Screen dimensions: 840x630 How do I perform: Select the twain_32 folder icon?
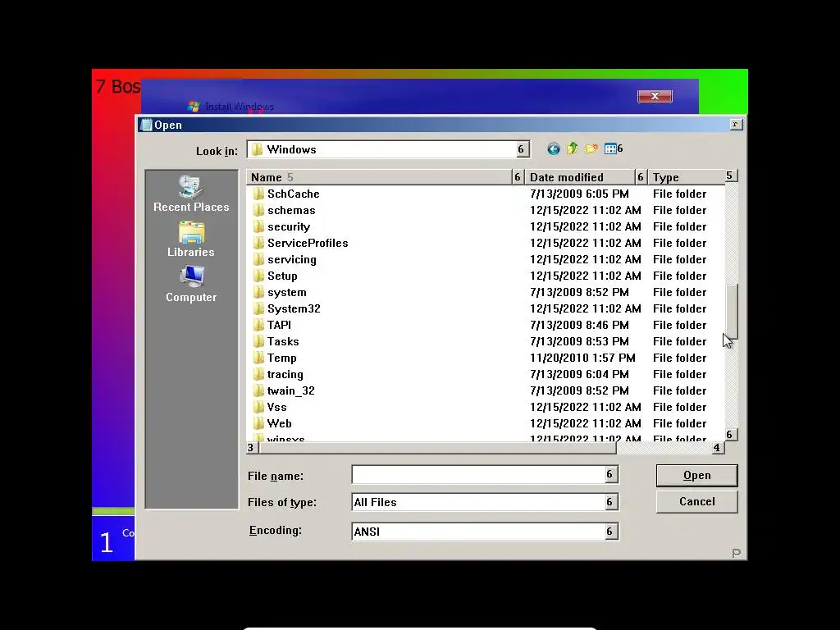click(x=258, y=390)
